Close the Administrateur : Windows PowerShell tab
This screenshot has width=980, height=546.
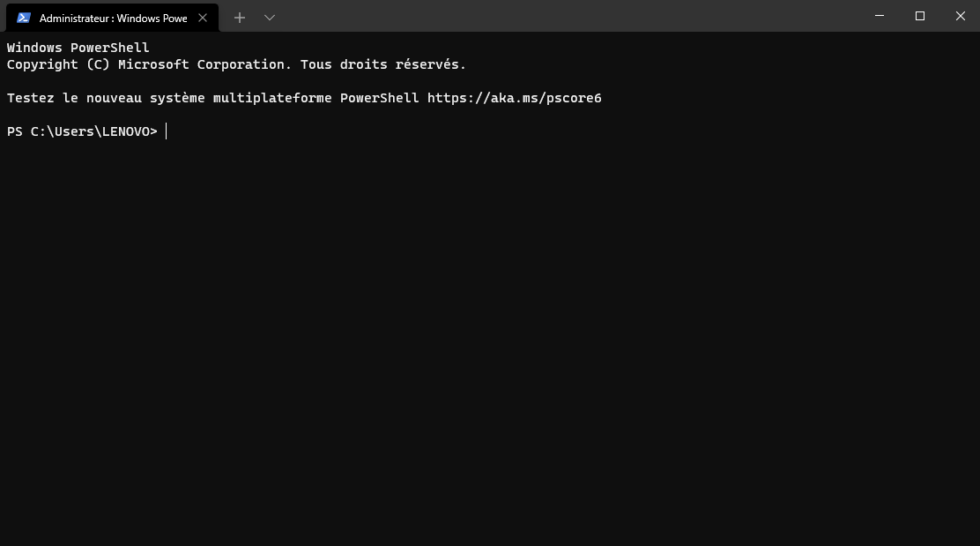(x=203, y=18)
